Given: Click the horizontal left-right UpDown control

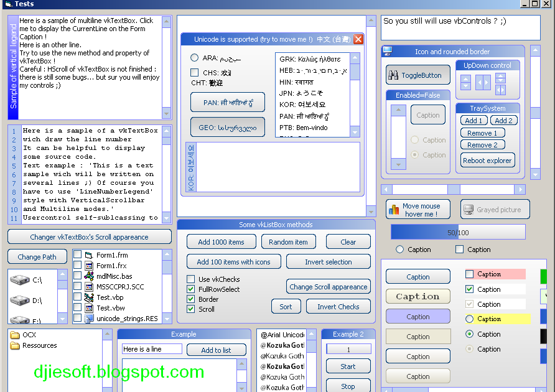Looking at the screenshot, I should [483, 82].
